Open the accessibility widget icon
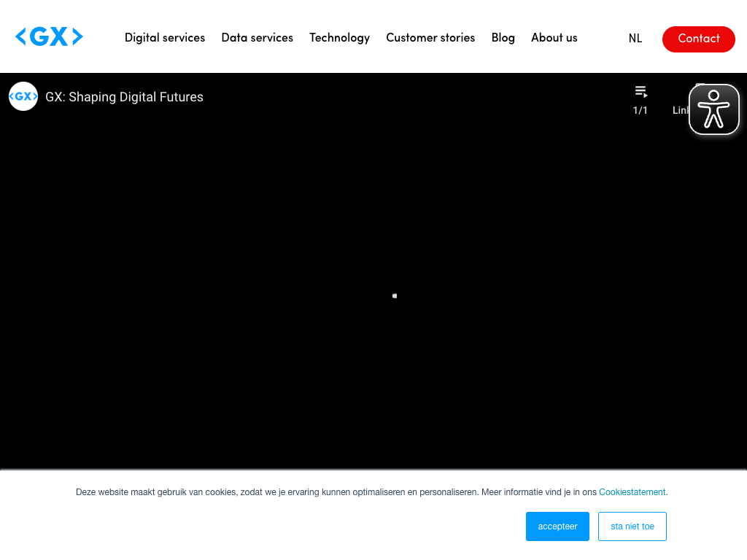 coord(713,110)
